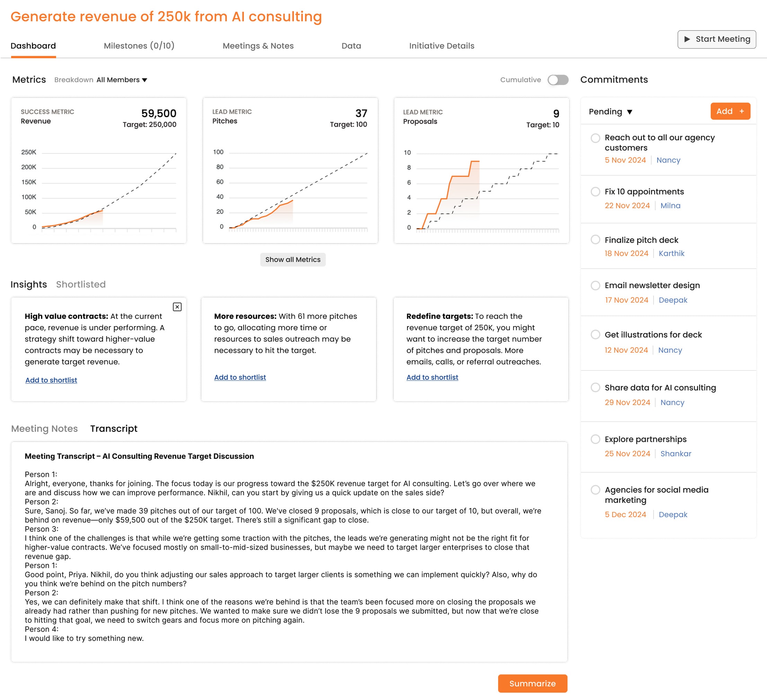Click the Summarize button icon
This screenshot has width=767, height=700.
[x=532, y=683]
